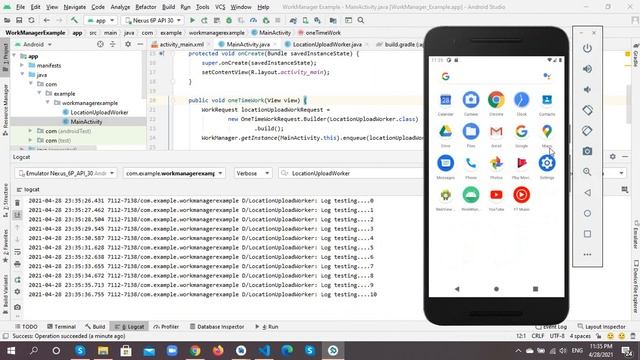Rotate emulator left
640x360 pixels.
tap(587, 110)
